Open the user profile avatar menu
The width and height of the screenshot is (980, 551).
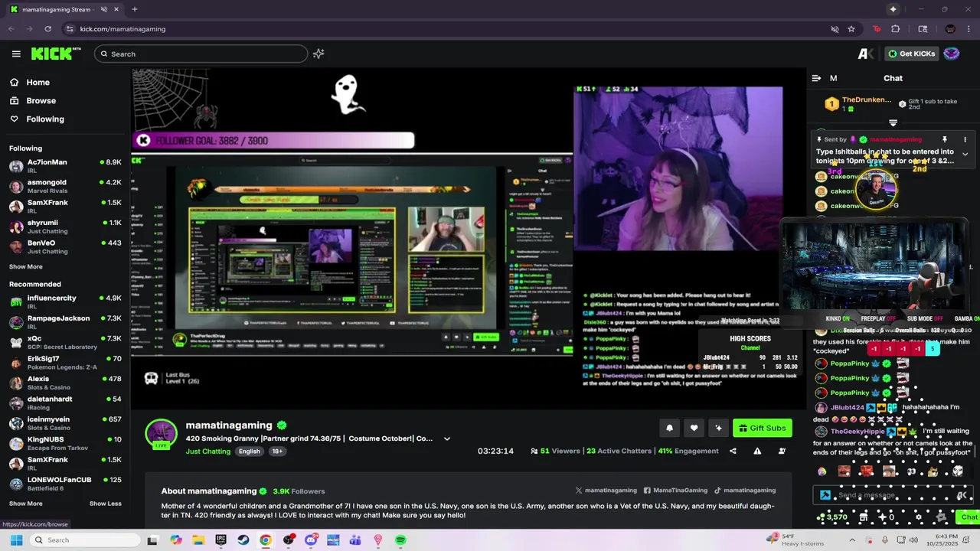951,54
